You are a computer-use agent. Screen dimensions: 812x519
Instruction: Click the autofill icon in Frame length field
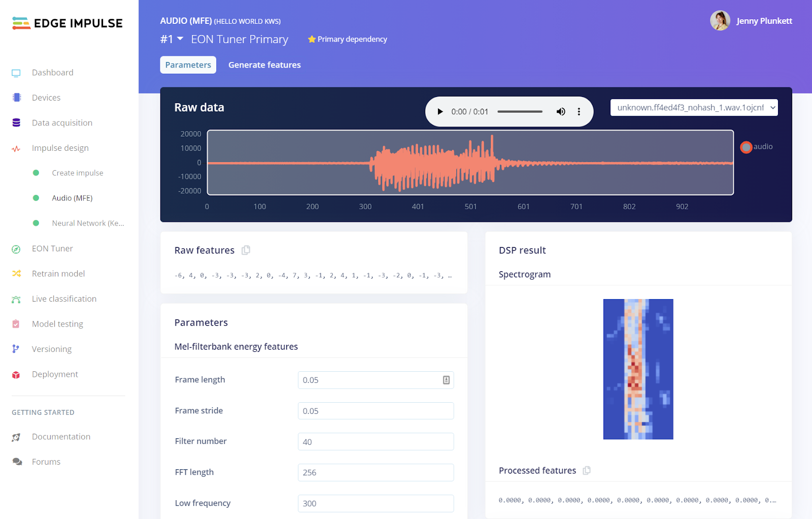point(446,380)
